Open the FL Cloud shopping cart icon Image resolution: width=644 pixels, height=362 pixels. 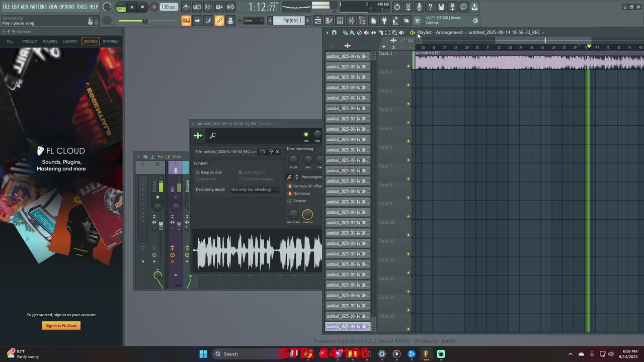(417, 21)
